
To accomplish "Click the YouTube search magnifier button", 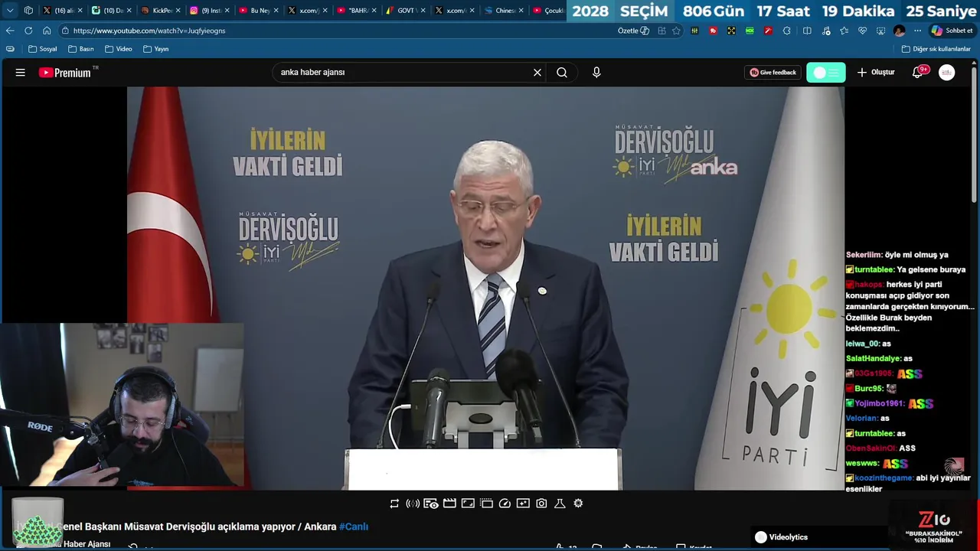I will tap(562, 73).
